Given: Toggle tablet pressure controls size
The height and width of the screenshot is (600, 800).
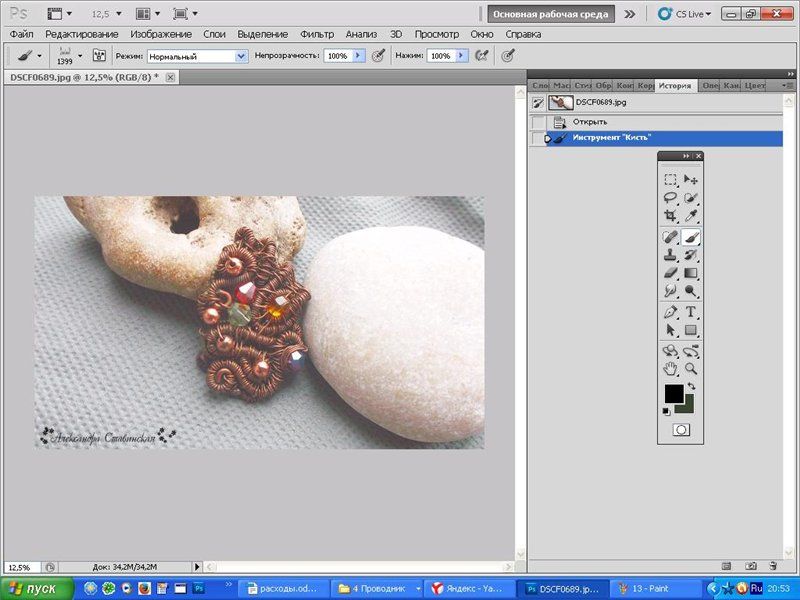Looking at the screenshot, I should (x=507, y=56).
